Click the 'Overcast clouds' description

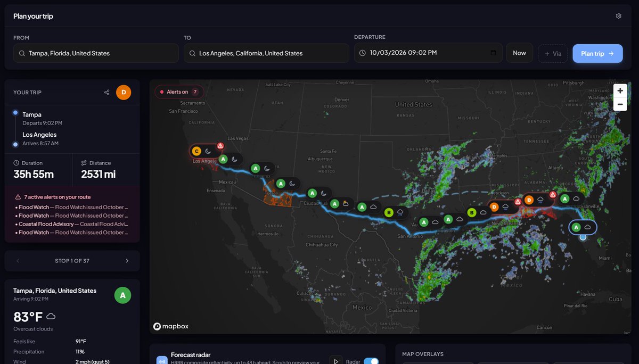[x=32, y=329]
